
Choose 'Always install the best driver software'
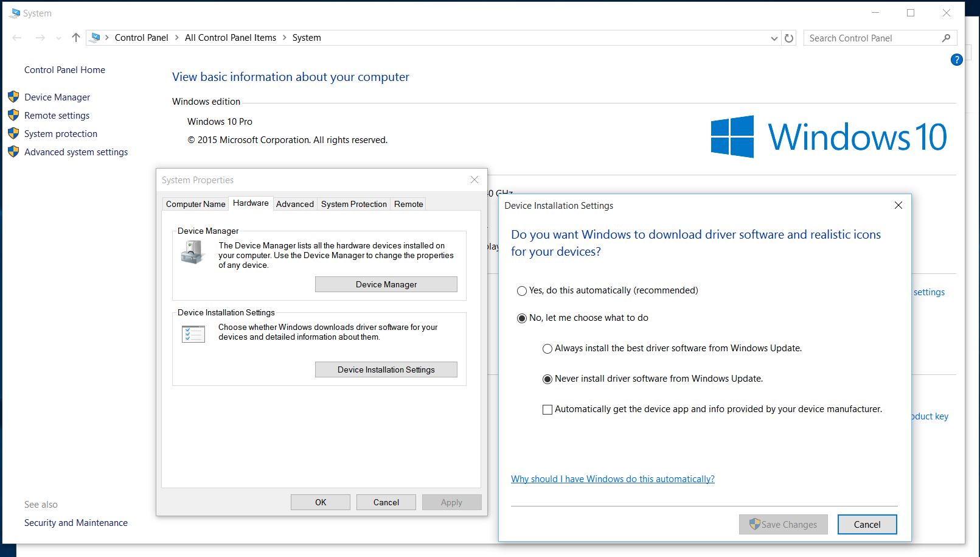[x=547, y=349]
